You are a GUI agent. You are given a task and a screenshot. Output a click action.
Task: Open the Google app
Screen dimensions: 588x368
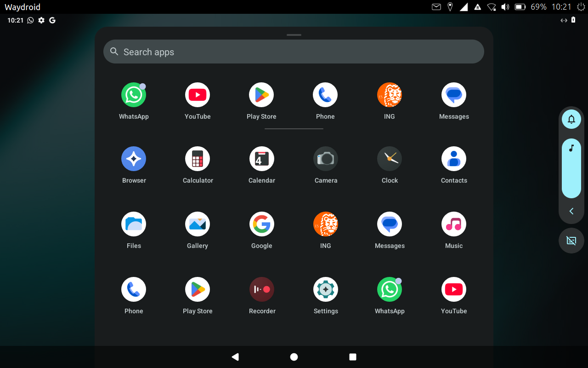262,224
